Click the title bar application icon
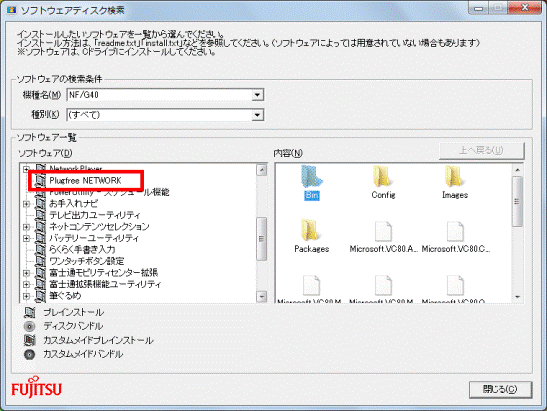The image size is (547, 411). pyautogui.click(x=12, y=10)
